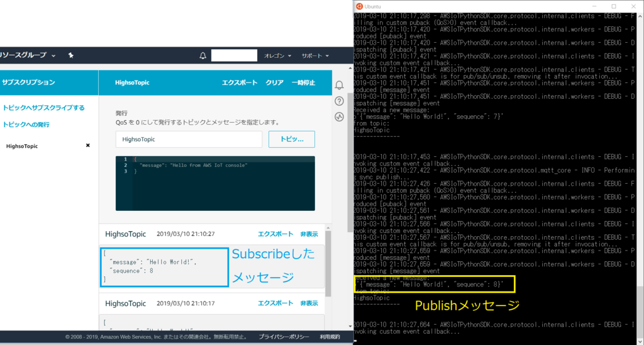Open 利用規約 footer link
This screenshot has width=644, height=345.
tap(330, 337)
